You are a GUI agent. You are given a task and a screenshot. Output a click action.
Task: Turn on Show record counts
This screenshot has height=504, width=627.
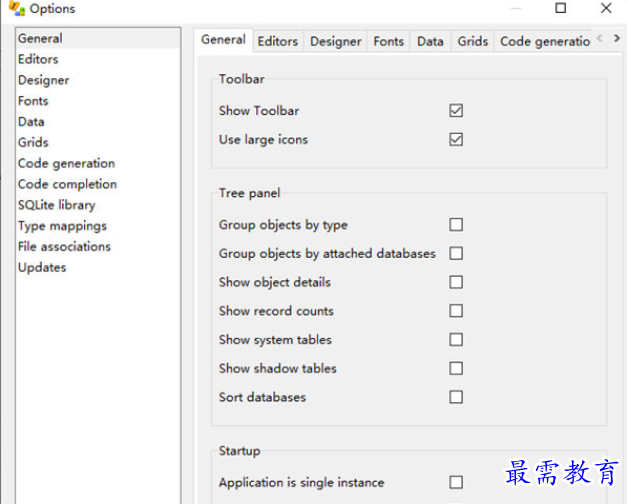[456, 311]
